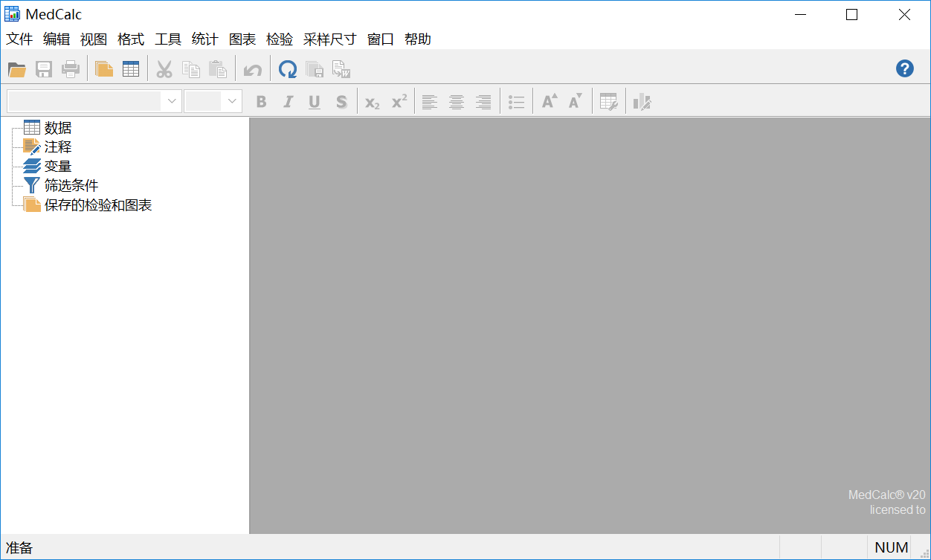931x560 pixels.
Task: Align text right
Action: pos(483,102)
